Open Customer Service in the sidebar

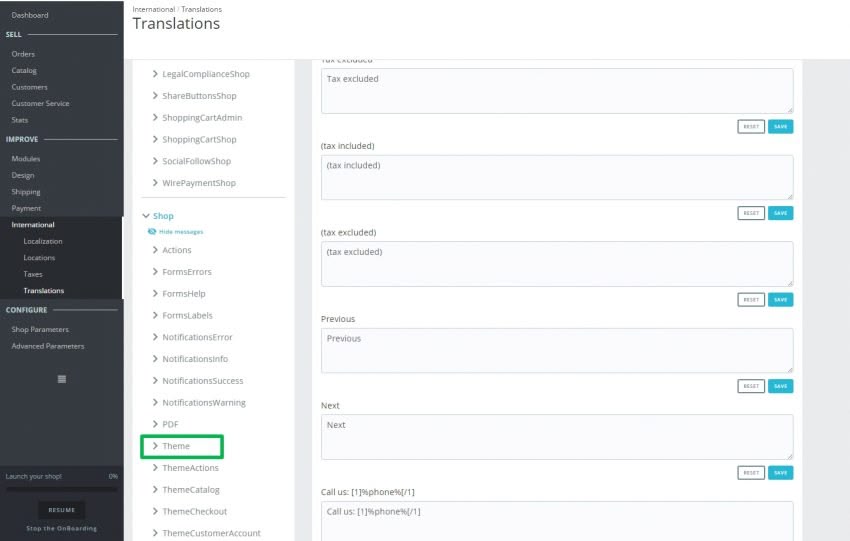tap(40, 104)
